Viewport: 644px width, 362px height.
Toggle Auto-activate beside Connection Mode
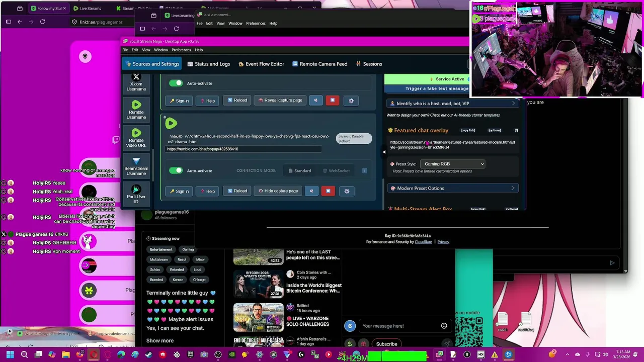176,170
